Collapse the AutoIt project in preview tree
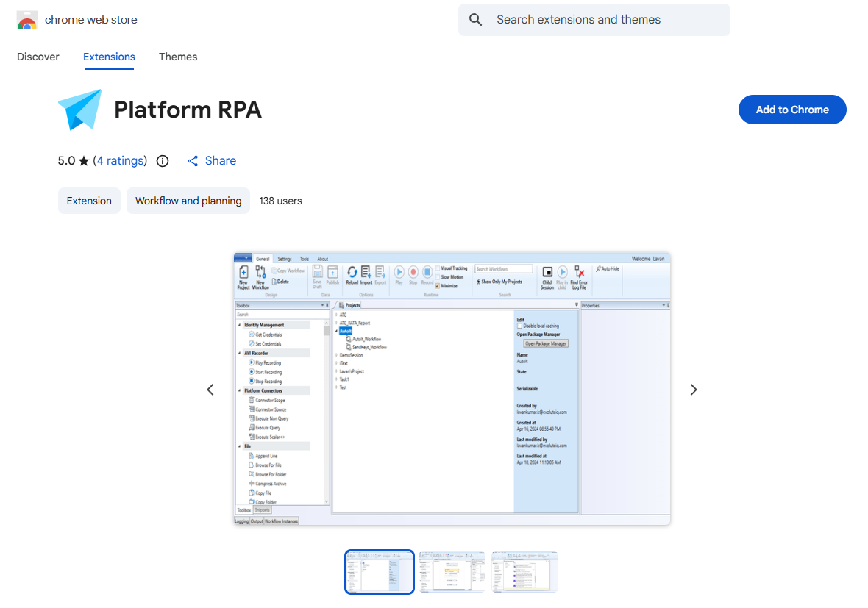The height and width of the screenshot is (608, 868). [337, 331]
